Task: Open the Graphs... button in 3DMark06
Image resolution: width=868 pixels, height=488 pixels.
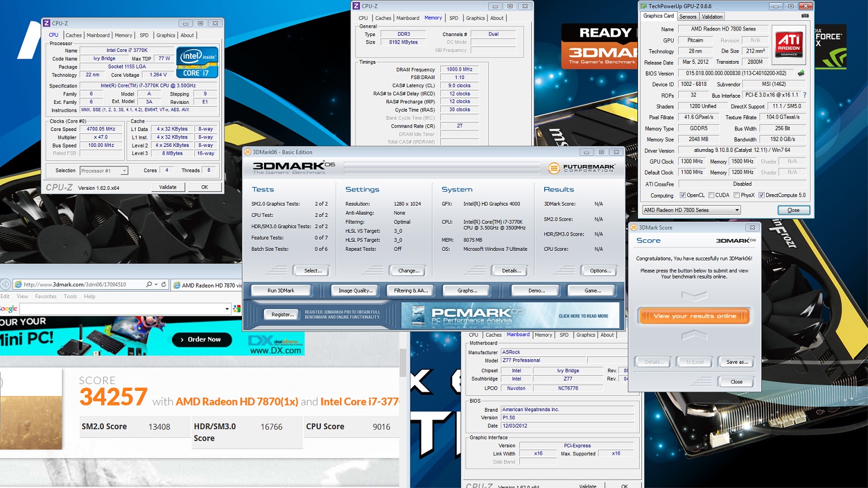Action: tap(467, 290)
